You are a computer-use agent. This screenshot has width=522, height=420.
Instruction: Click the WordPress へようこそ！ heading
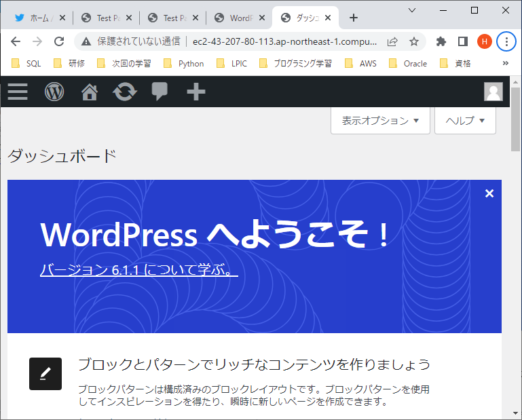[215, 235]
